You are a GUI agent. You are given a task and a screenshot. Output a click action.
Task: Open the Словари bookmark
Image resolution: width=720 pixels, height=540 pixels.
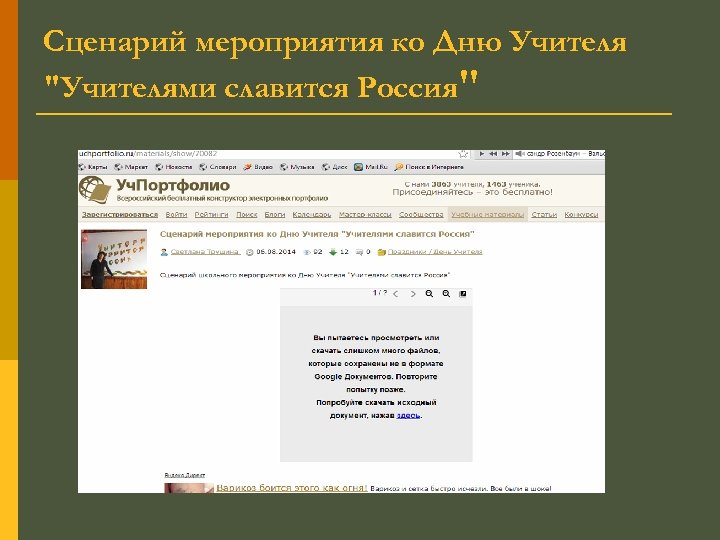[218, 167]
